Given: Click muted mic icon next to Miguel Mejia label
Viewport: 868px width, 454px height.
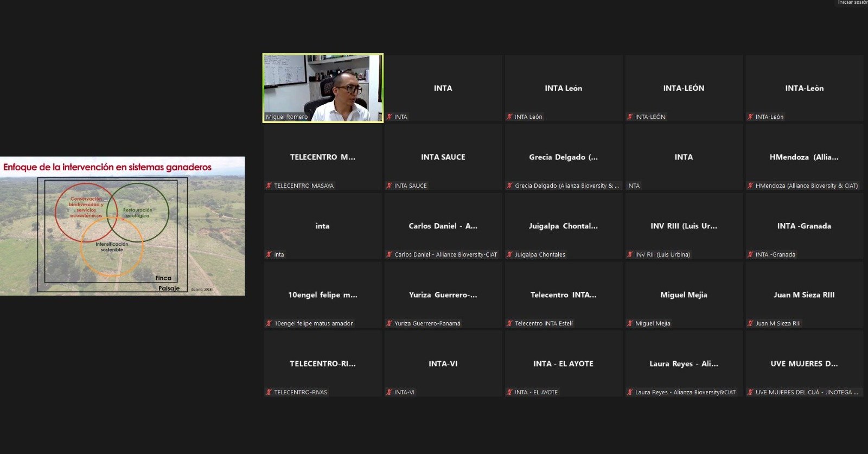Looking at the screenshot, I should (630, 323).
